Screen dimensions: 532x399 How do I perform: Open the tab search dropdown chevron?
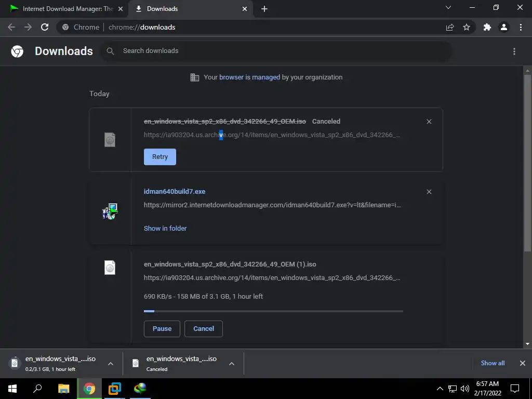[448, 7]
